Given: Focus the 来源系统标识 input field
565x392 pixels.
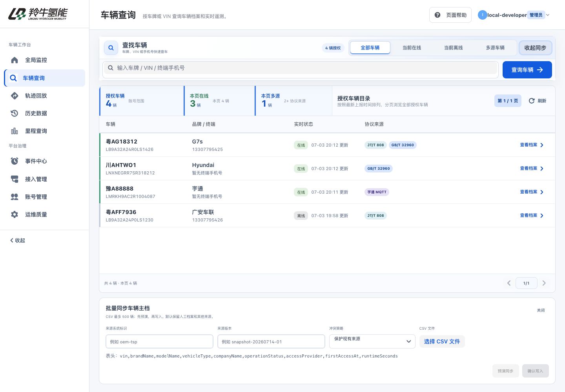Looking at the screenshot, I should pos(159,341).
